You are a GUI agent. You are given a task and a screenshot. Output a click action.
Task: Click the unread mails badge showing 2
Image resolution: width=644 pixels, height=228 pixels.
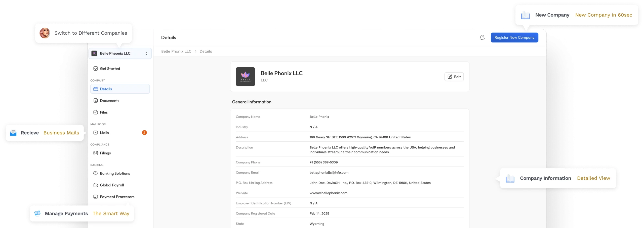point(144,133)
